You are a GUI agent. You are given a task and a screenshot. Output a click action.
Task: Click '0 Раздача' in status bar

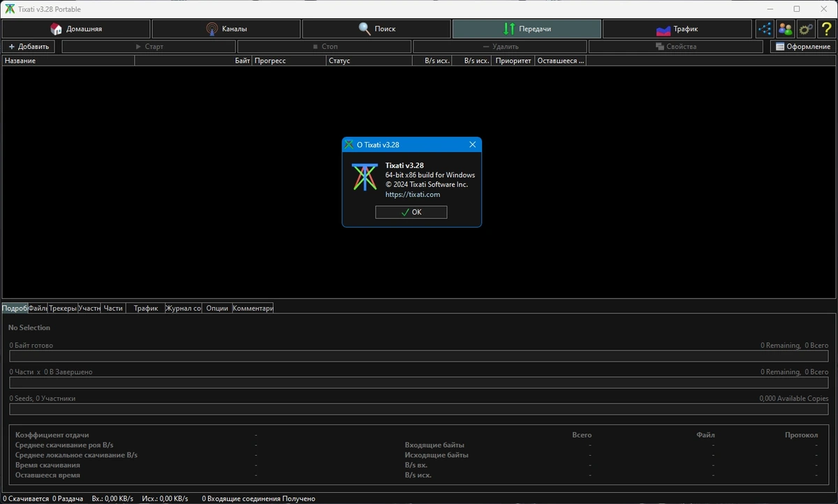click(x=68, y=498)
